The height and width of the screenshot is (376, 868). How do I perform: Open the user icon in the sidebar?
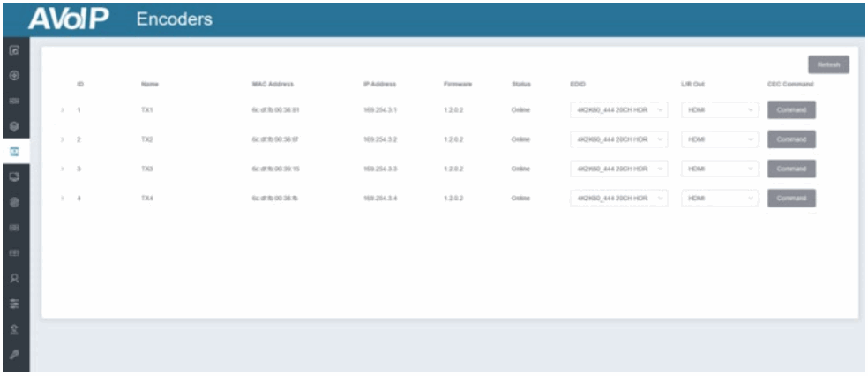click(x=15, y=279)
